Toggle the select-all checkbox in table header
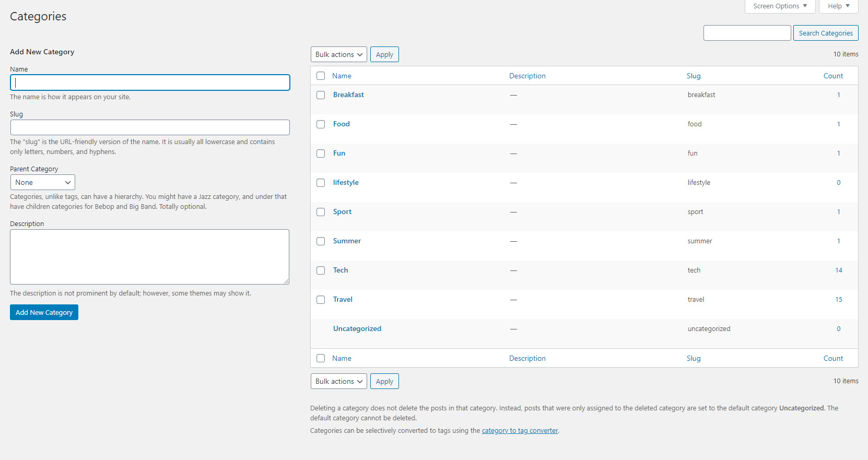 tap(321, 76)
